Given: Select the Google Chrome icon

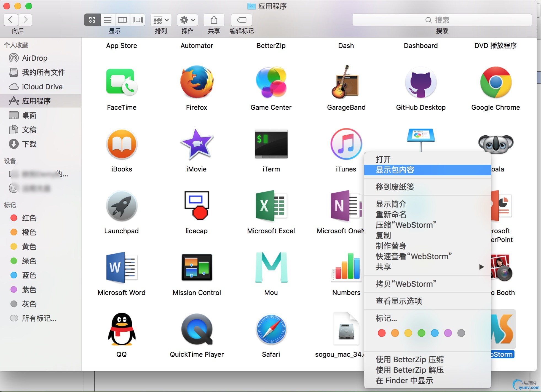Looking at the screenshot, I should coord(496,82).
